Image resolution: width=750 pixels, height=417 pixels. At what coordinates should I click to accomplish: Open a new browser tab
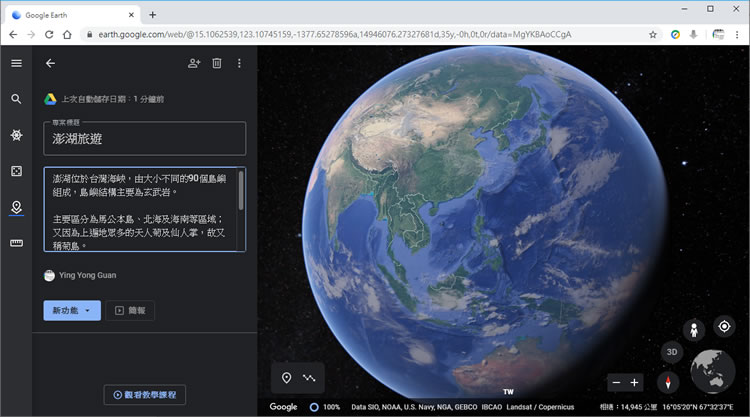[x=152, y=15]
